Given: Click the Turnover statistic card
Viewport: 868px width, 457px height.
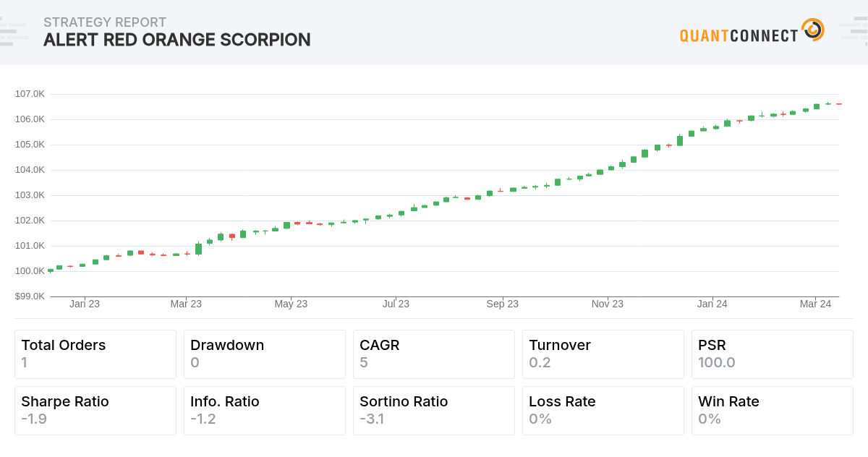Looking at the screenshot, I should point(603,354).
